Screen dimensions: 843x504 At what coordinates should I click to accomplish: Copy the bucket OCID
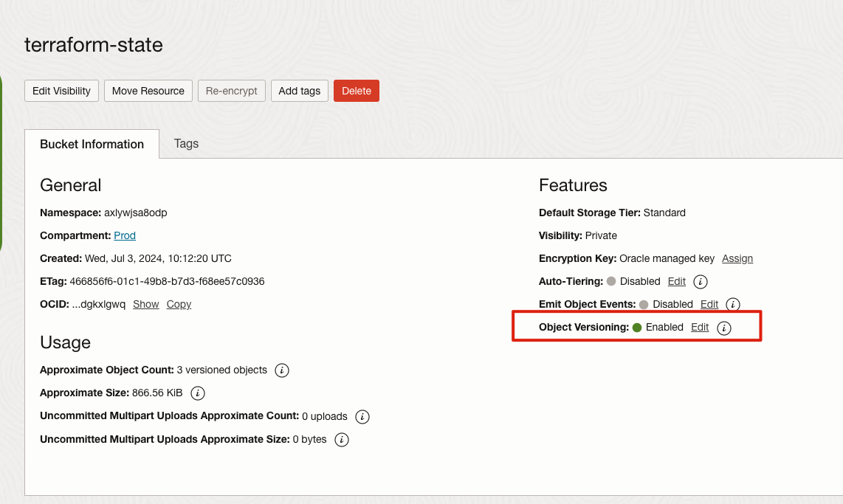coord(179,304)
